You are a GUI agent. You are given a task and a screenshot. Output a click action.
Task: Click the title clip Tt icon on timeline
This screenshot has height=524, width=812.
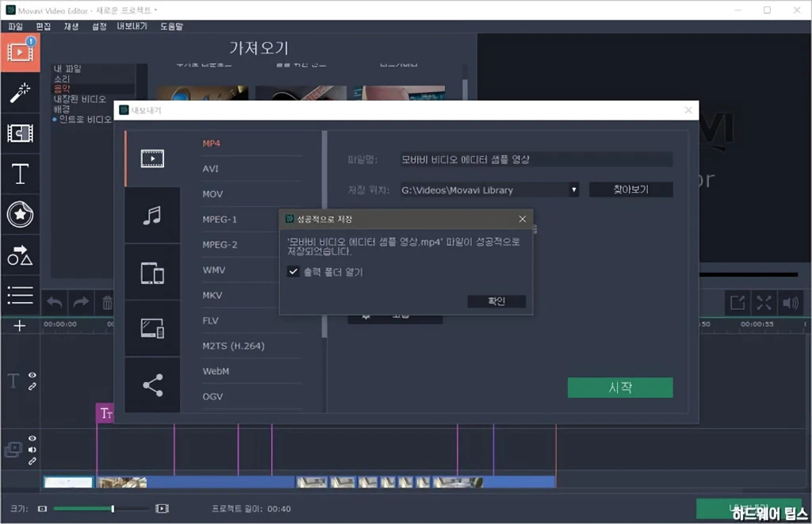105,413
